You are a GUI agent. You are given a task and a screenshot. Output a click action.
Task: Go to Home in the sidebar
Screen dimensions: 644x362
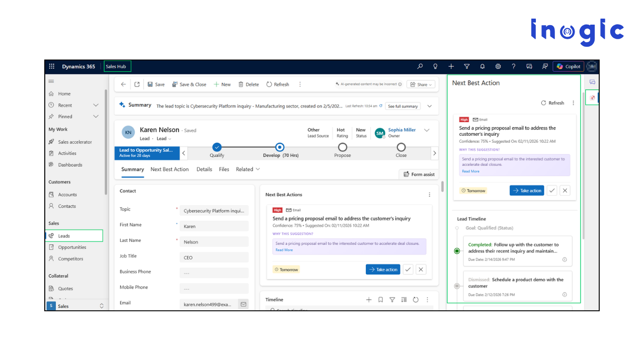(x=64, y=94)
